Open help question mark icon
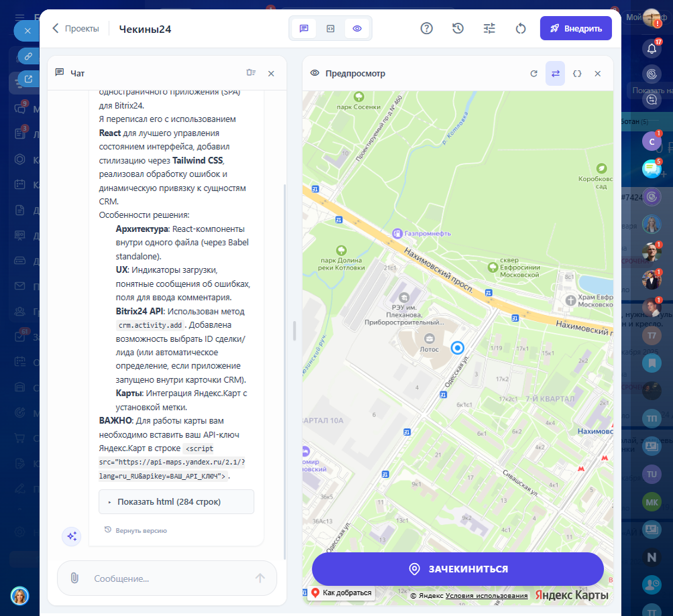Viewport: 673px width, 616px height. (x=426, y=29)
